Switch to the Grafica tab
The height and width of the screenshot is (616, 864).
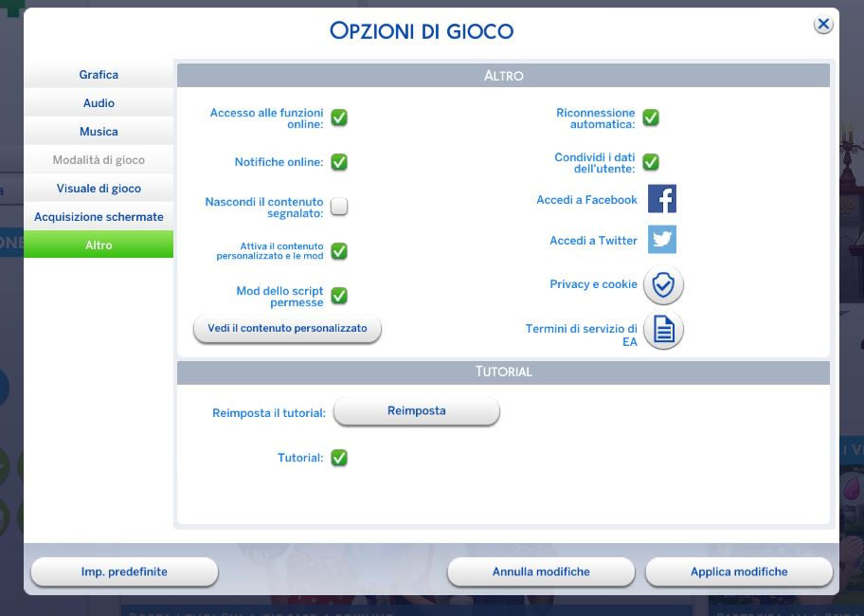(x=99, y=75)
